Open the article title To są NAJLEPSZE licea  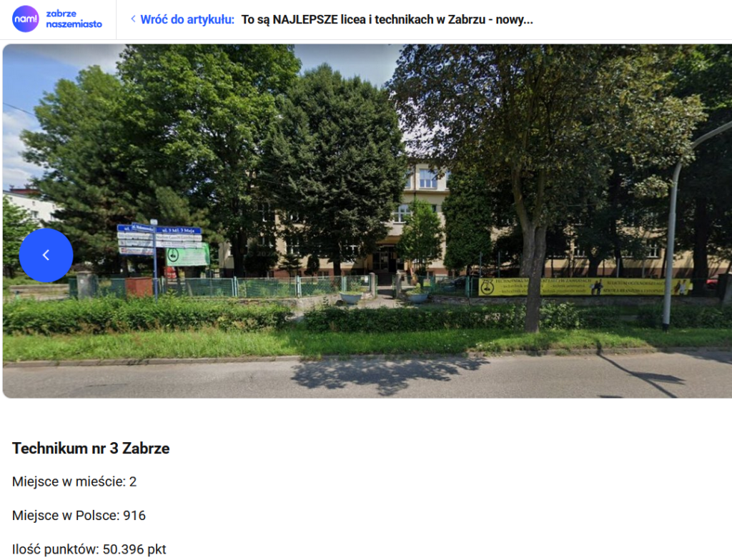coord(387,19)
